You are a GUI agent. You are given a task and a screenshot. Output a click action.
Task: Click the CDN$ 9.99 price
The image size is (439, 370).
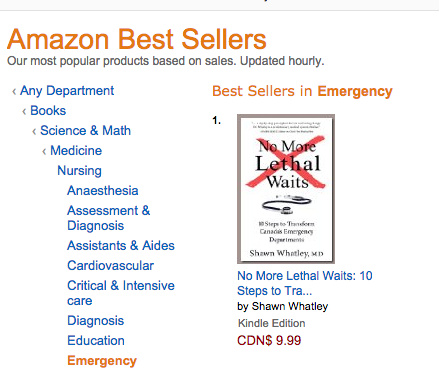point(269,341)
